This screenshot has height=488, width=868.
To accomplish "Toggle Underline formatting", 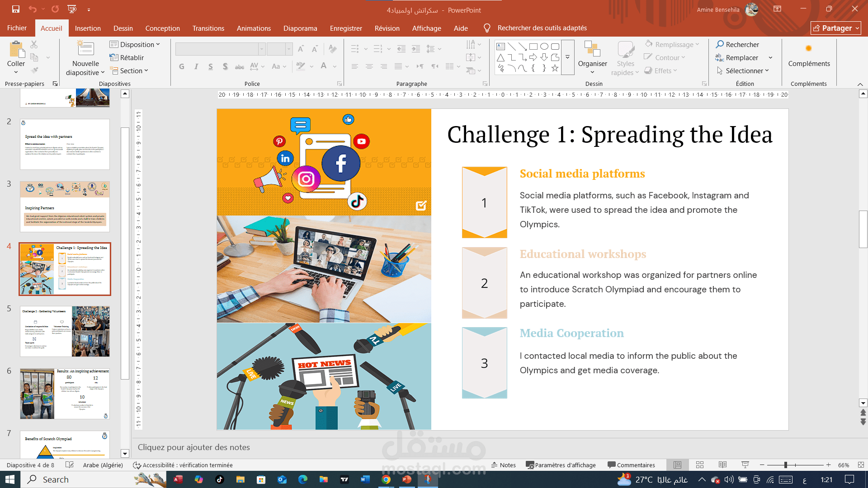I will (211, 66).
